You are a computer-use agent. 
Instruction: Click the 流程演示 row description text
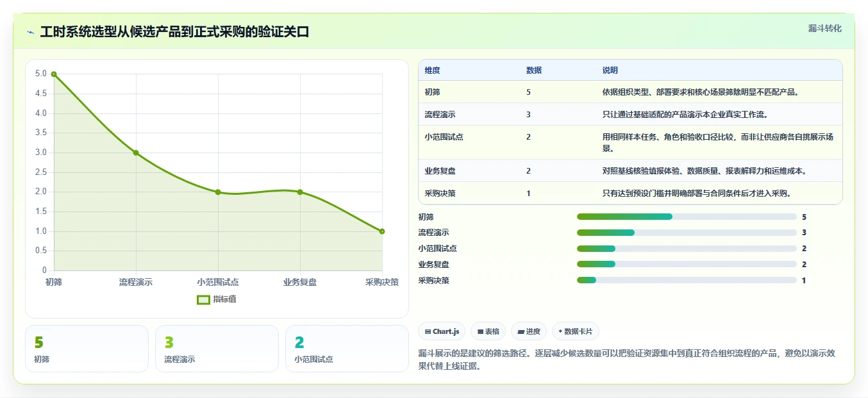tap(685, 115)
